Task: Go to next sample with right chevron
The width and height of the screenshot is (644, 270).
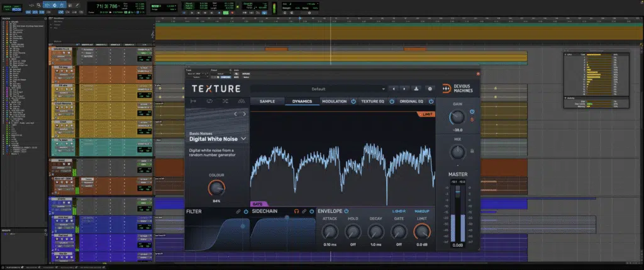Action: (245, 114)
